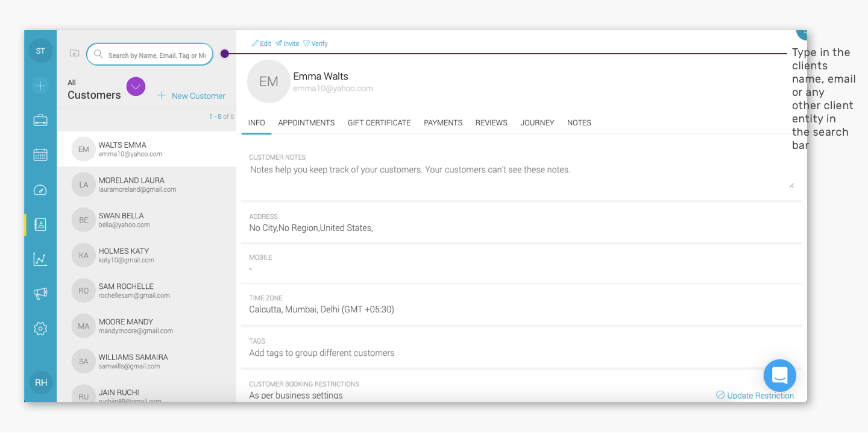This screenshot has width=868, height=433.
Task: Select the Journey tab
Action: click(x=537, y=122)
